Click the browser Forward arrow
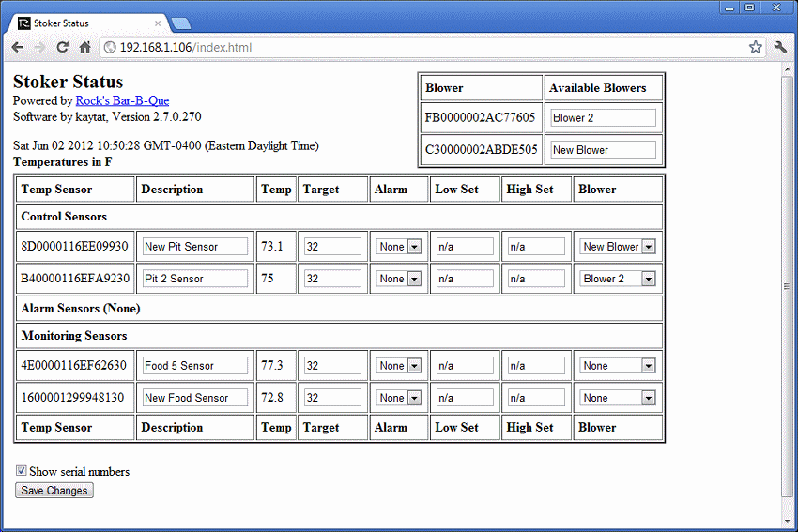Screen dimensions: 798x532 tap(39, 47)
